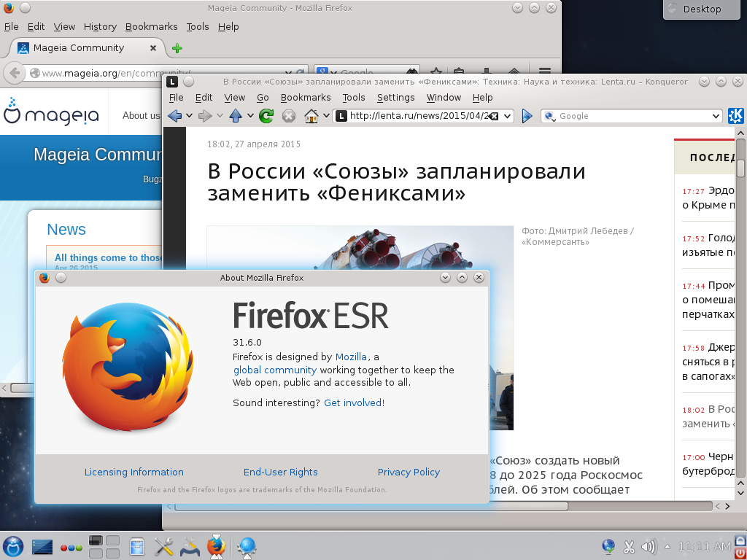Select the Mageia Community tab in Firefox
This screenshot has height=560, width=747.
(x=88, y=48)
